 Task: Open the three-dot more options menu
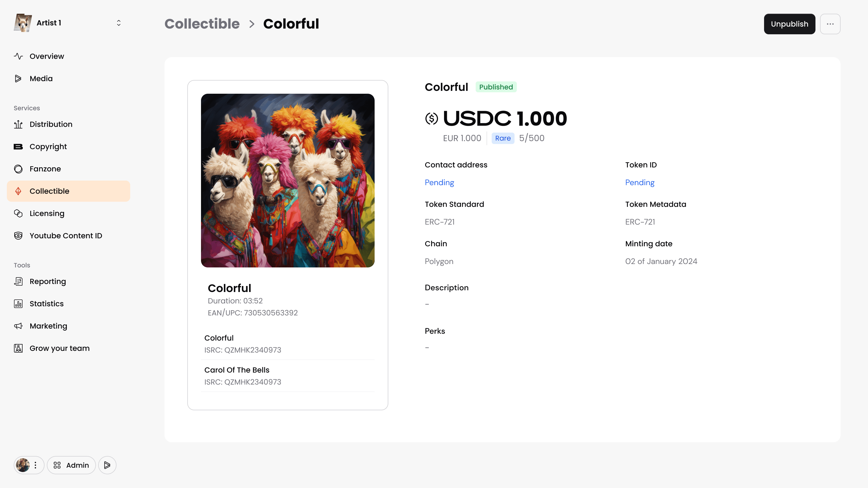click(830, 24)
